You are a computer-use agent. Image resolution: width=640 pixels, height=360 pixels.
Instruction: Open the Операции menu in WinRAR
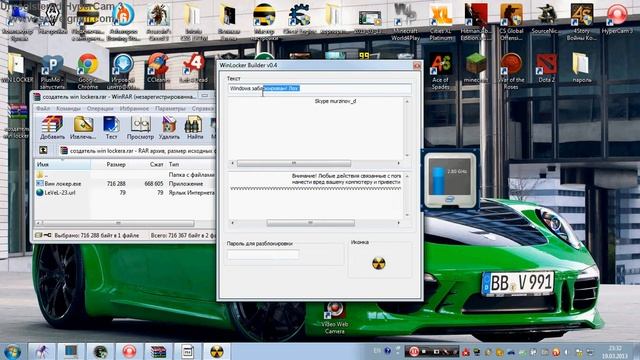(100, 109)
